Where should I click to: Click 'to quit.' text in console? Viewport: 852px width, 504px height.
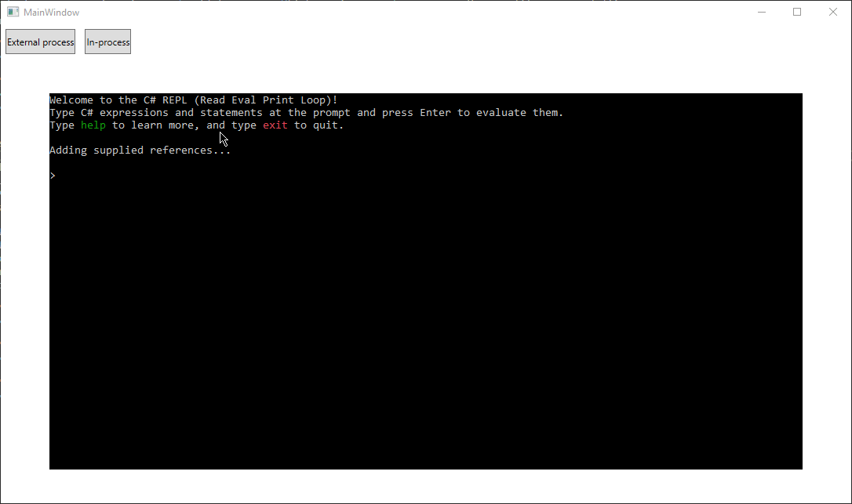[x=319, y=125]
